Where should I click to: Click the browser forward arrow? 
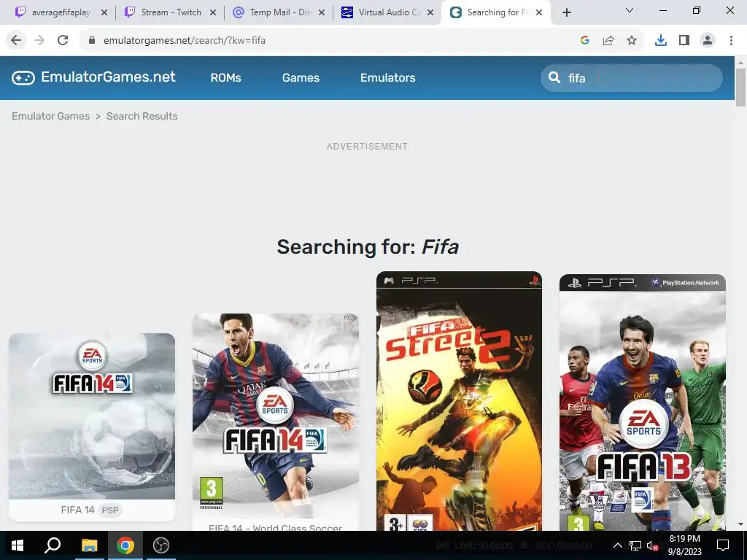coord(39,41)
